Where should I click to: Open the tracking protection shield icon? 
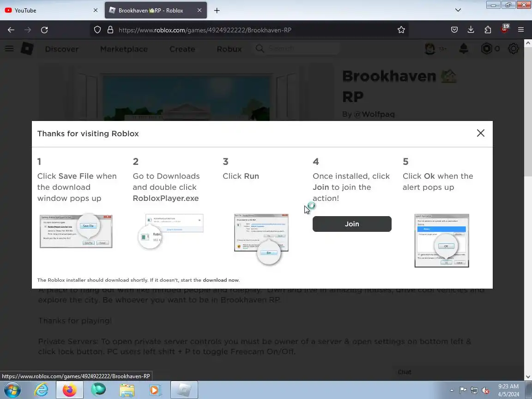coord(97,30)
